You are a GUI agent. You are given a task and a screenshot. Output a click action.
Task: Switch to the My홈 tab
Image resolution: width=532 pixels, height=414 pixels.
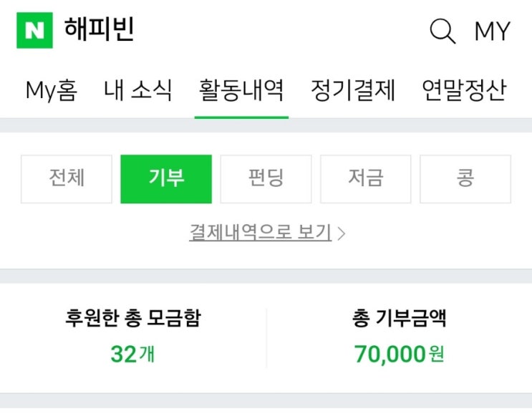(x=51, y=91)
